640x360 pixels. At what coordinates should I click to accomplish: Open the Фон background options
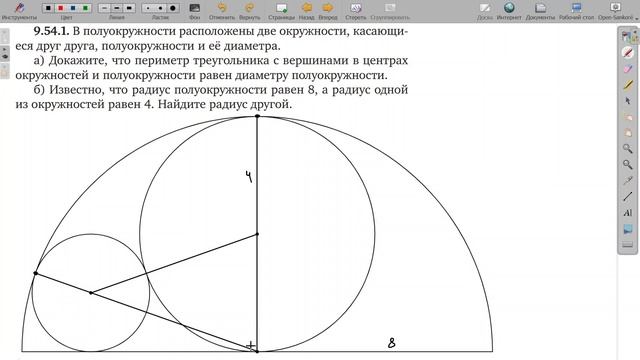click(x=195, y=11)
